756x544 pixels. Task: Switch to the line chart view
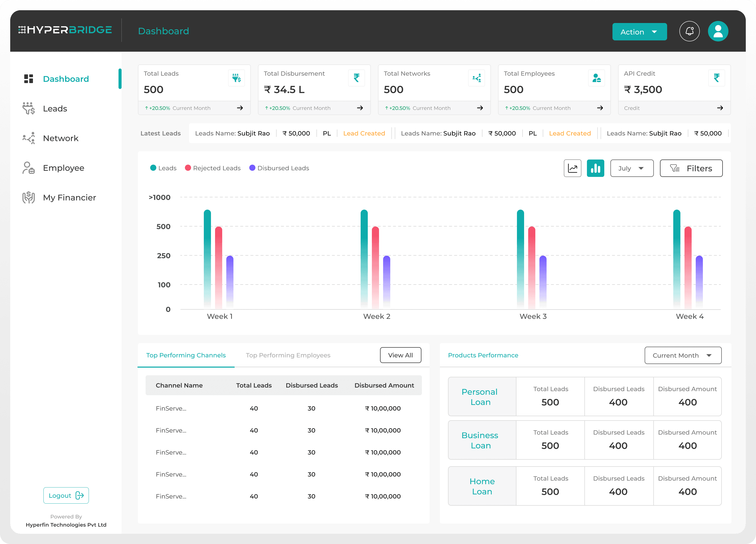572,168
